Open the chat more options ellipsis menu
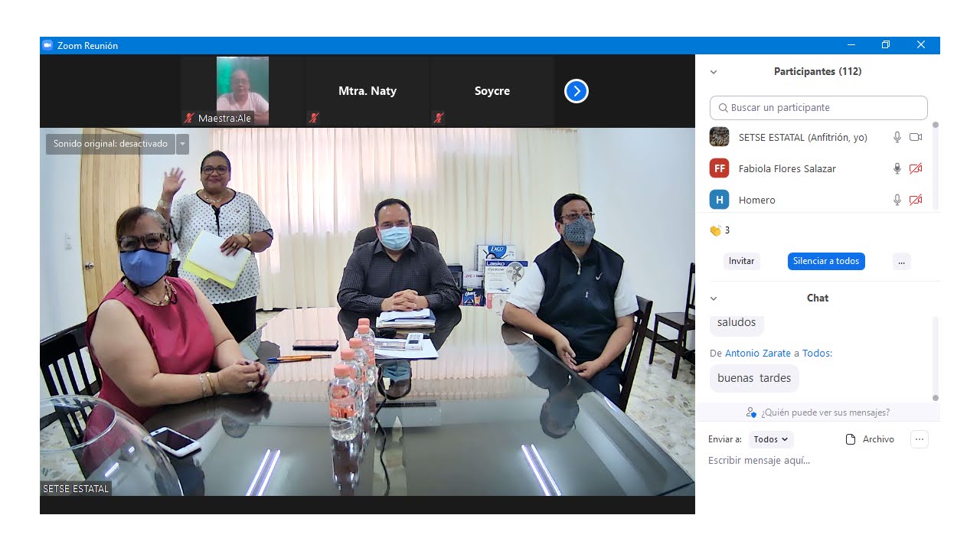 pyautogui.click(x=920, y=439)
